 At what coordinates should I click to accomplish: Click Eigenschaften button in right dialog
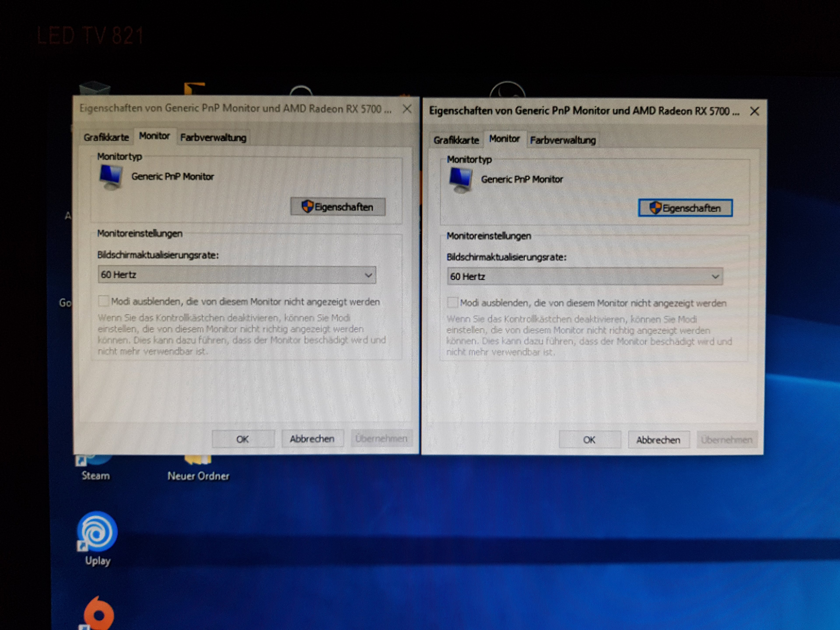pos(685,208)
